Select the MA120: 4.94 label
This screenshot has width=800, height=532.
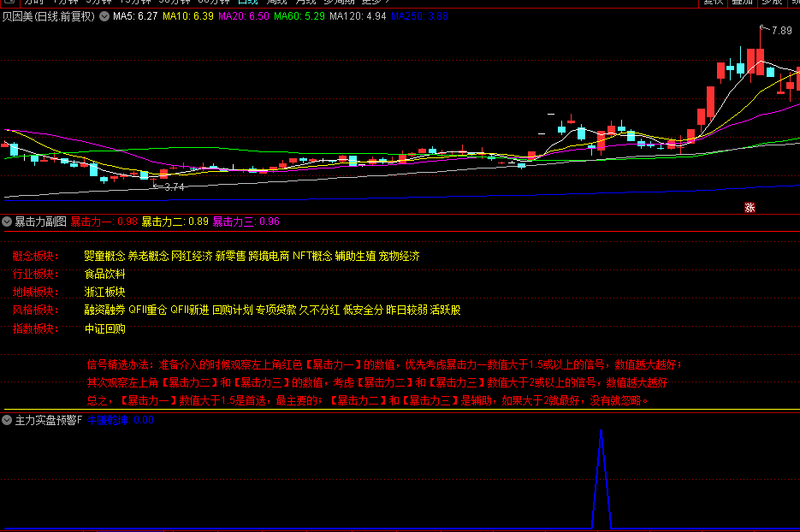pos(358,16)
